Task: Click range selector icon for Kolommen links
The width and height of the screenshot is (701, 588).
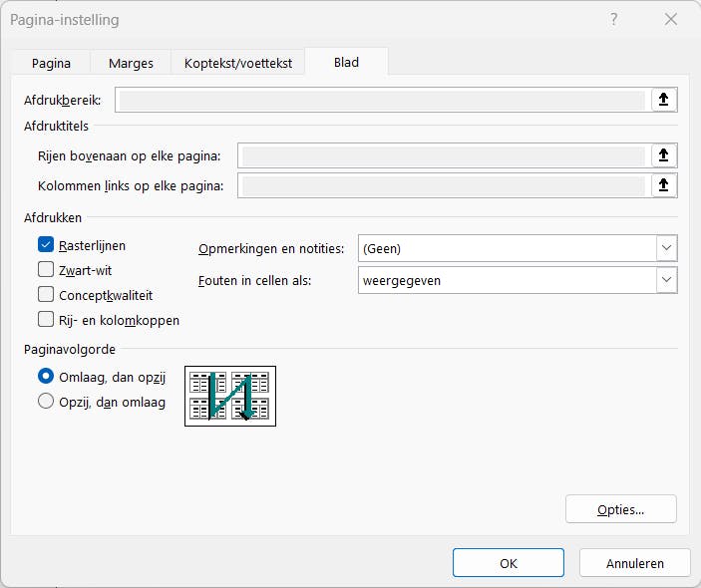Action: click(x=664, y=185)
